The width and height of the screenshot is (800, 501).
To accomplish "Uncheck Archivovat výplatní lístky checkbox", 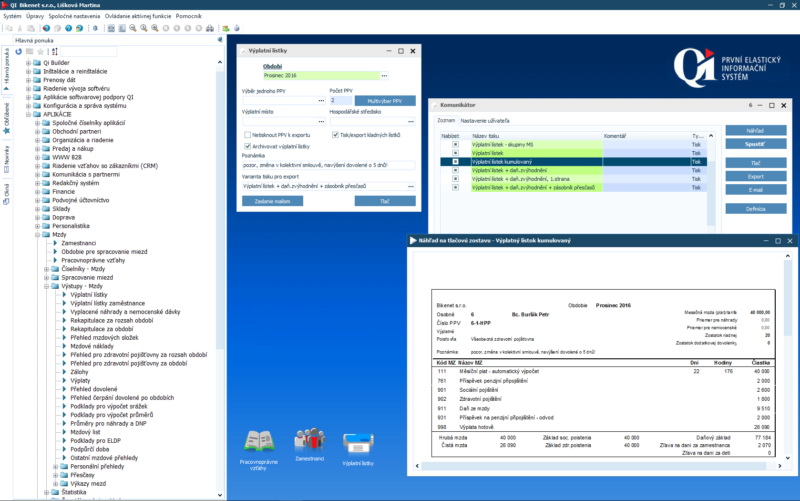I will [x=247, y=146].
